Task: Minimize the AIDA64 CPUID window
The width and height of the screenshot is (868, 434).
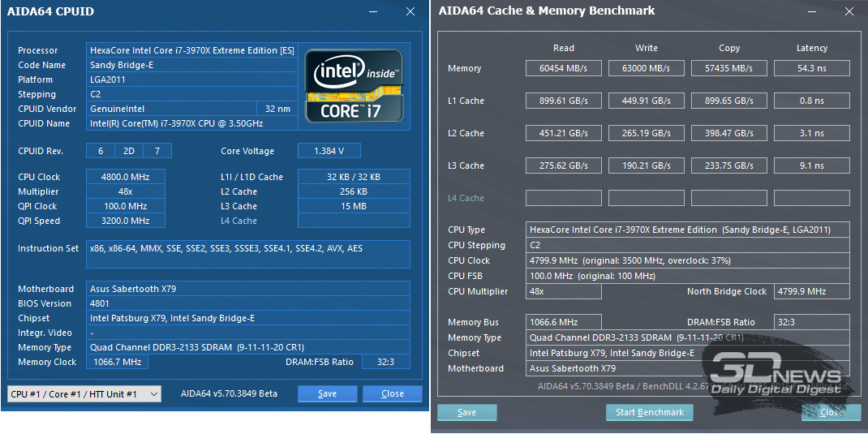Action: click(372, 11)
